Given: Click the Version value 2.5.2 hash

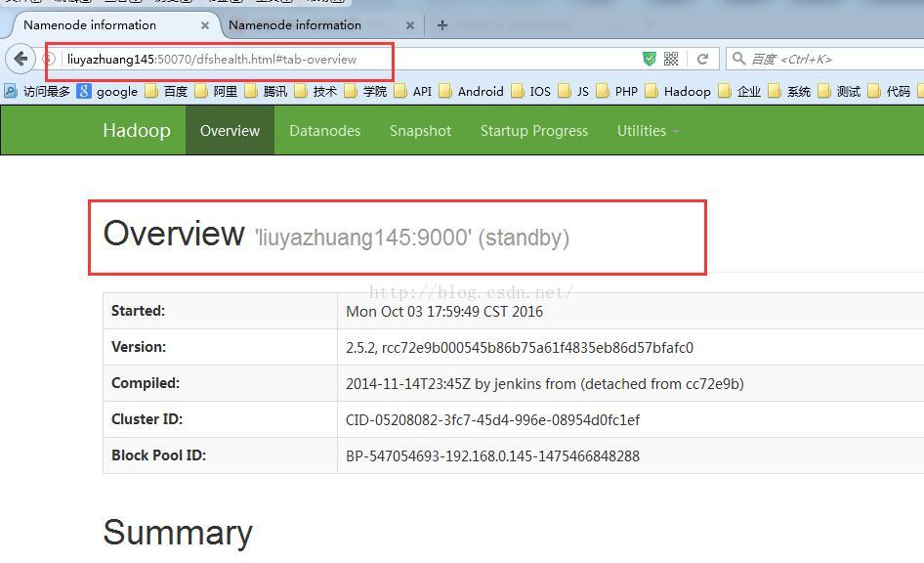Looking at the screenshot, I should click(520, 348).
